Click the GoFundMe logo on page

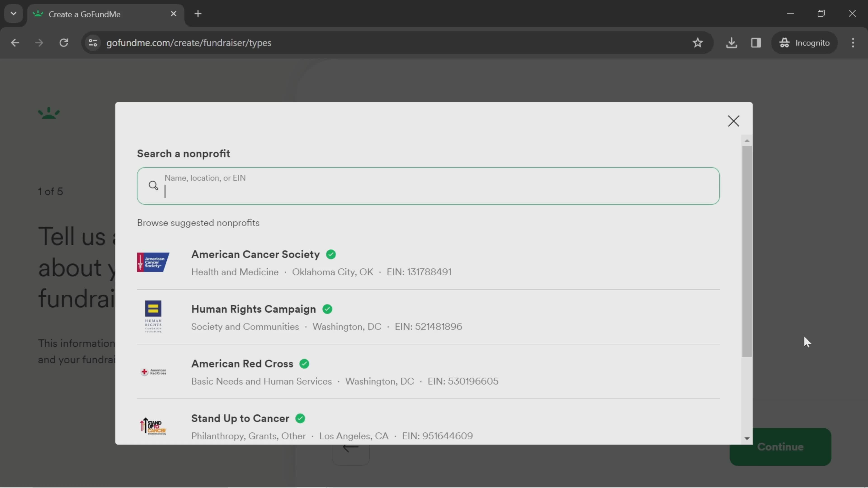[x=49, y=113]
